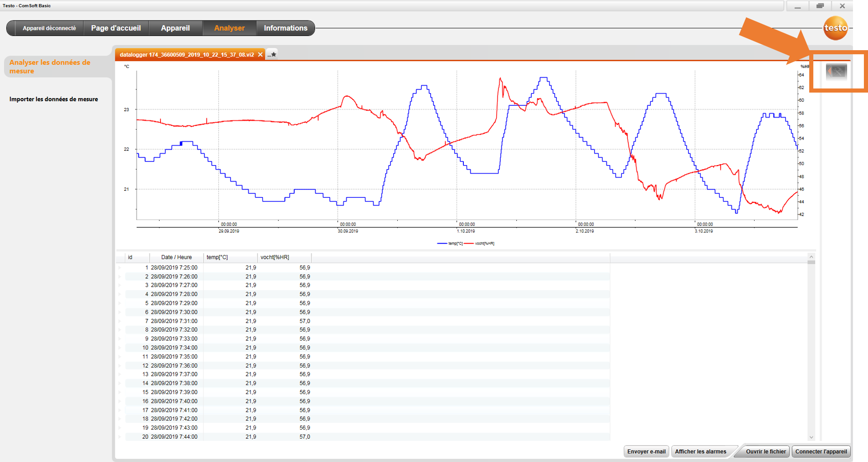868x462 pixels.
Task: Minimize the ComSoft Basic window
Action: [797, 6]
